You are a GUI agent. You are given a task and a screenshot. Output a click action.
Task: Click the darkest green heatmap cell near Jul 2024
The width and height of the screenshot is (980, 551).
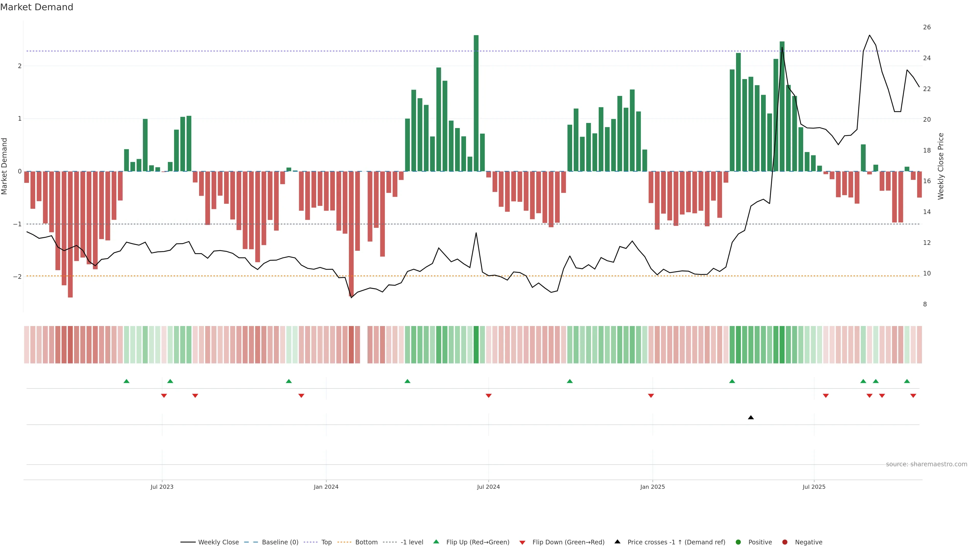pyautogui.click(x=476, y=345)
